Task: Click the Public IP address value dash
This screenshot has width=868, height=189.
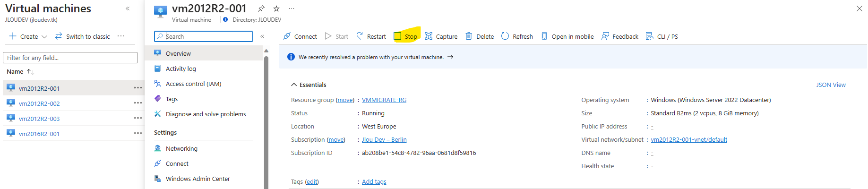Action: 652,127
